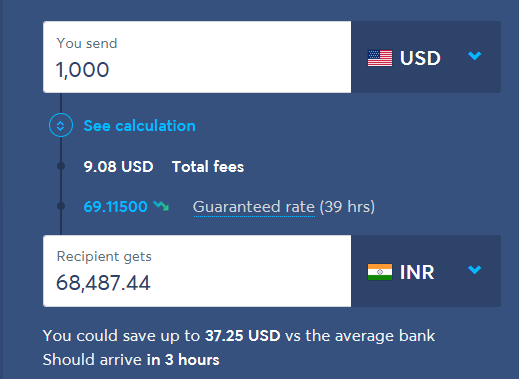Open the USD source currency selector
The height and width of the screenshot is (379, 519).
[426, 57]
